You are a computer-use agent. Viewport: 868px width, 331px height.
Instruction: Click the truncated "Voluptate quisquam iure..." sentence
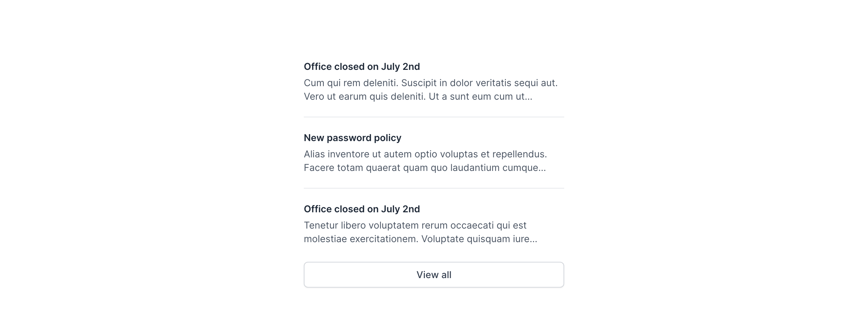[x=479, y=239]
